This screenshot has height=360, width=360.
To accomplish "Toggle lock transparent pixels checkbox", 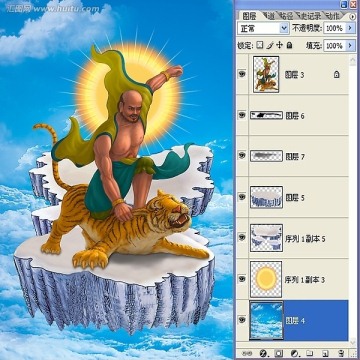I will pyautogui.click(x=260, y=45).
